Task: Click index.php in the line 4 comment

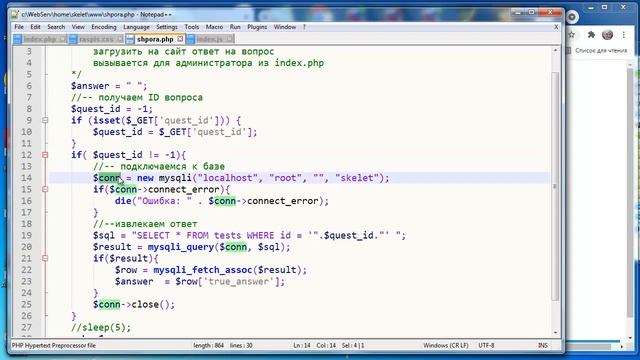Action: click(x=299, y=63)
